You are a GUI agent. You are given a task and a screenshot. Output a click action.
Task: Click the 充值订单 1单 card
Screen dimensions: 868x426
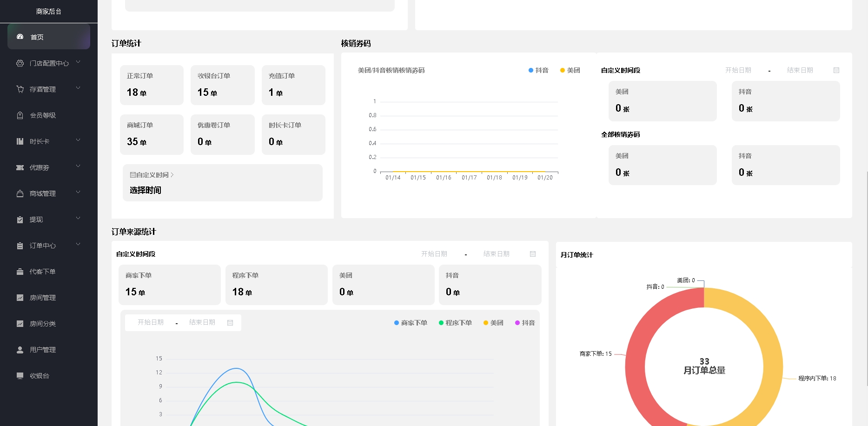tap(293, 85)
